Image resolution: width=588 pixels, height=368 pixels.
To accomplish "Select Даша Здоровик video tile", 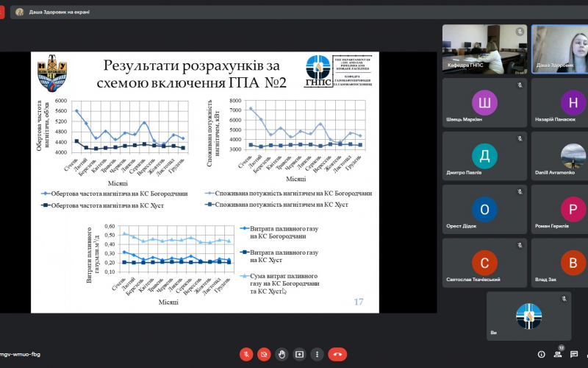I will (x=559, y=49).
